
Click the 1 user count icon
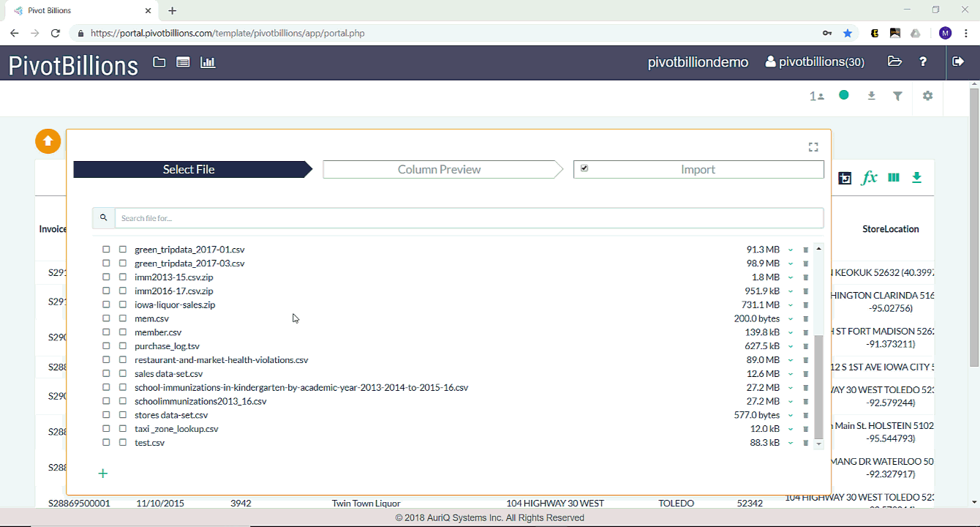click(x=817, y=96)
